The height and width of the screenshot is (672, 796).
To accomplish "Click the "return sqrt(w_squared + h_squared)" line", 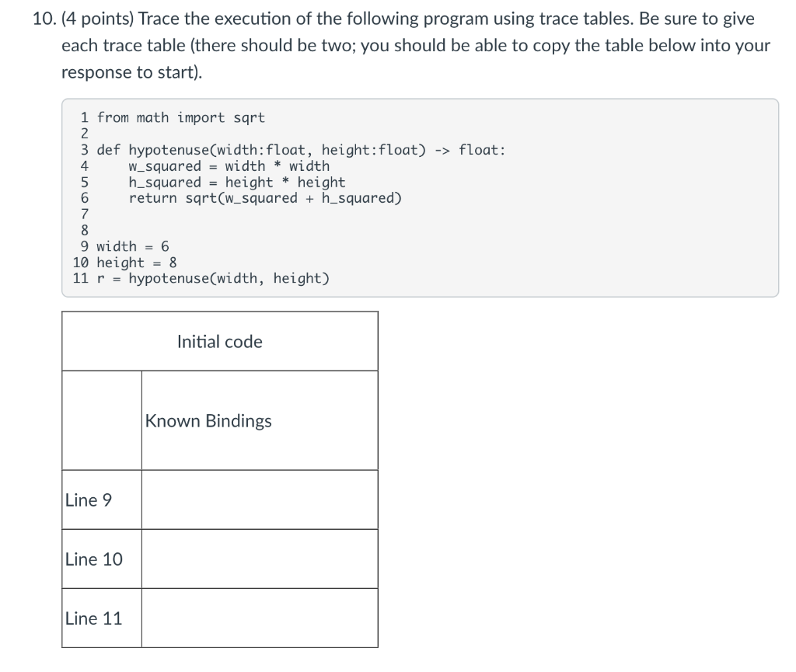I will pyautogui.click(x=265, y=198).
